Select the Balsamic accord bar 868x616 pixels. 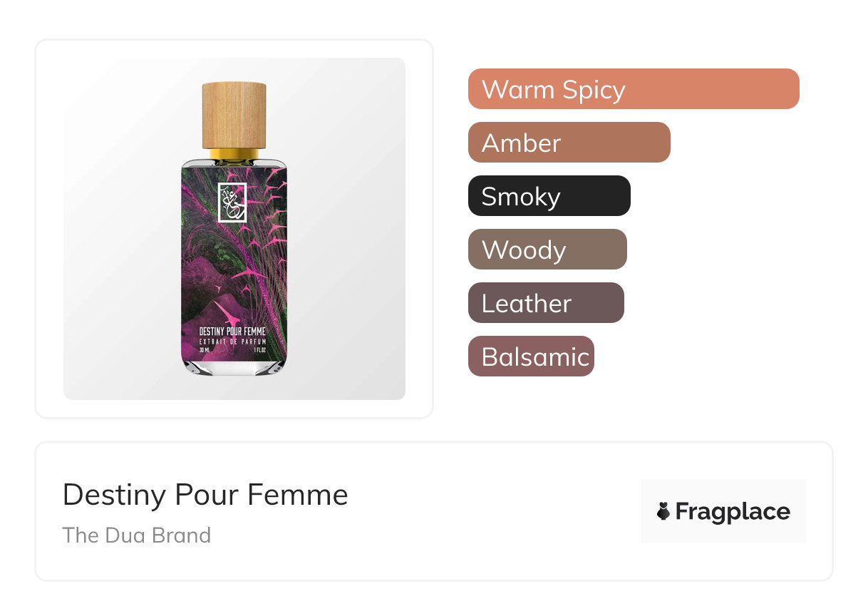pos(531,356)
